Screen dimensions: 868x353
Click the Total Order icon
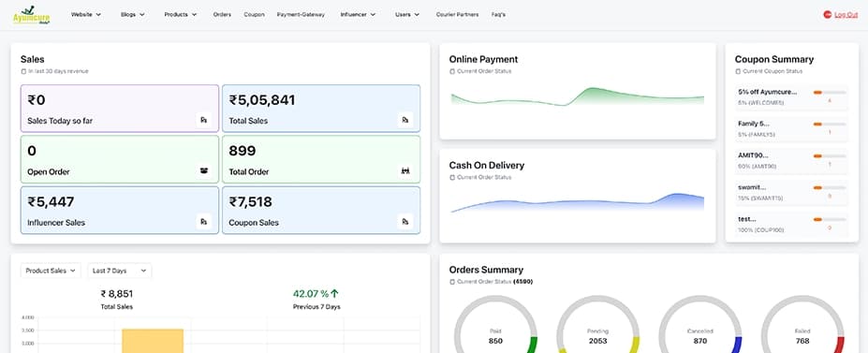coord(405,171)
